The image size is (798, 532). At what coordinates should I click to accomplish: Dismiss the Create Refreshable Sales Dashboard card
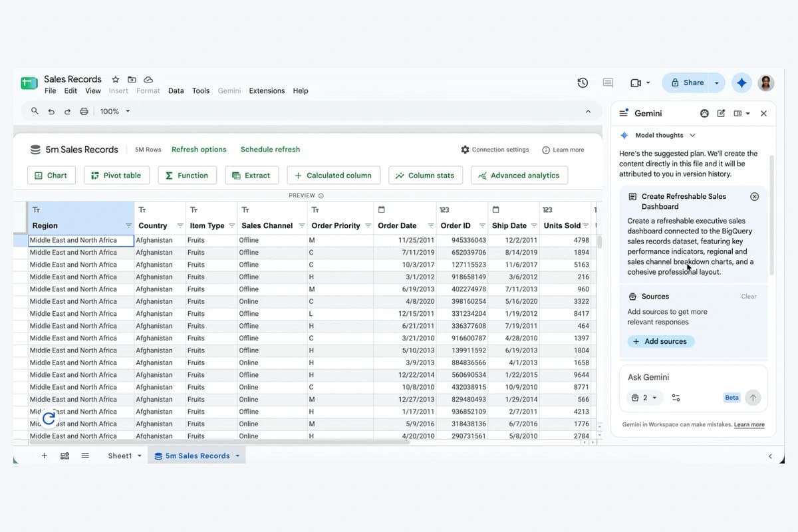click(x=754, y=197)
